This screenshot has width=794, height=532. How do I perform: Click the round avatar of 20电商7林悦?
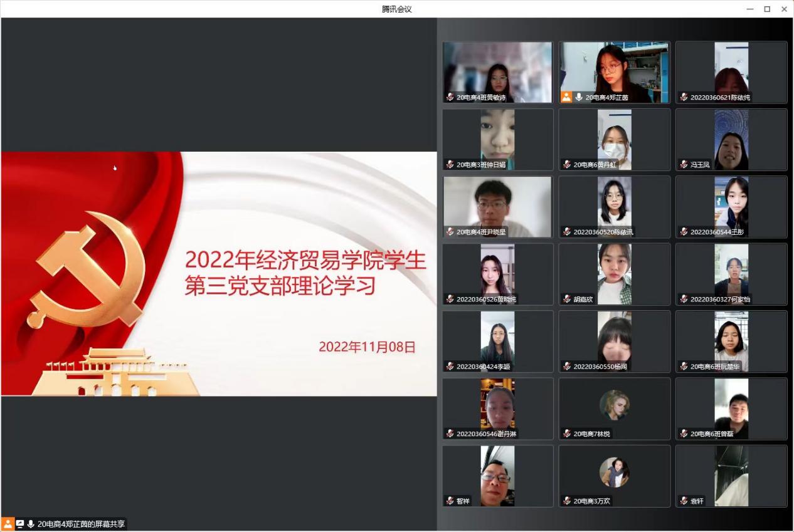pyautogui.click(x=614, y=405)
